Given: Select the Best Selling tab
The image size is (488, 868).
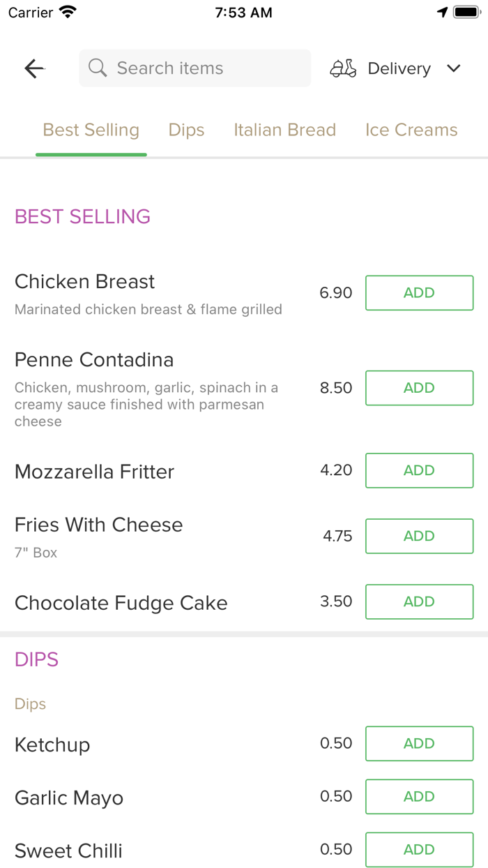Looking at the screenshot, I should [91, 130].
